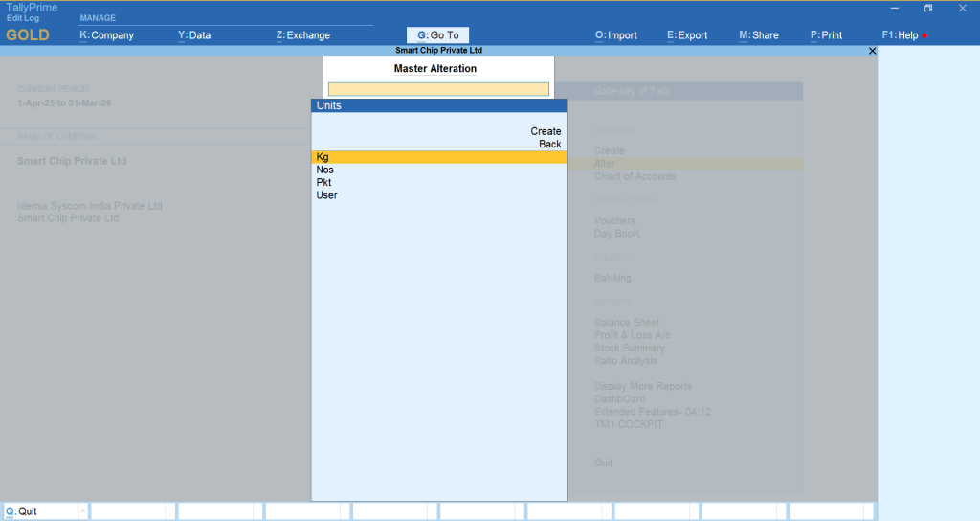Viewport: 980px width, 521px height.
Task: Select the highlighted Kg unit
Action: coord(438,157)
